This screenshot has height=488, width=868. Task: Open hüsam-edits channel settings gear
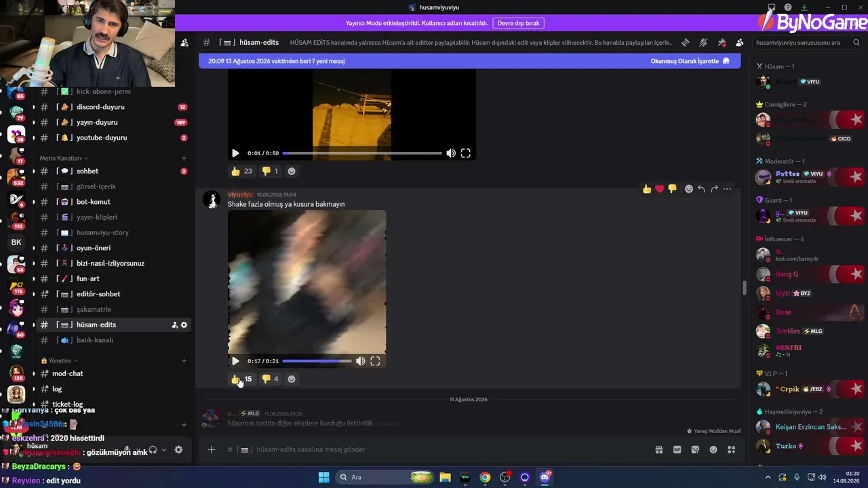pos(184,325)
